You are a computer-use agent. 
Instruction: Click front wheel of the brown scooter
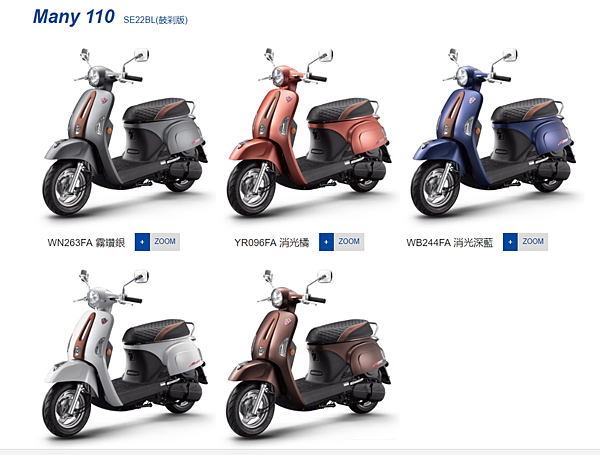coord(251,410)
